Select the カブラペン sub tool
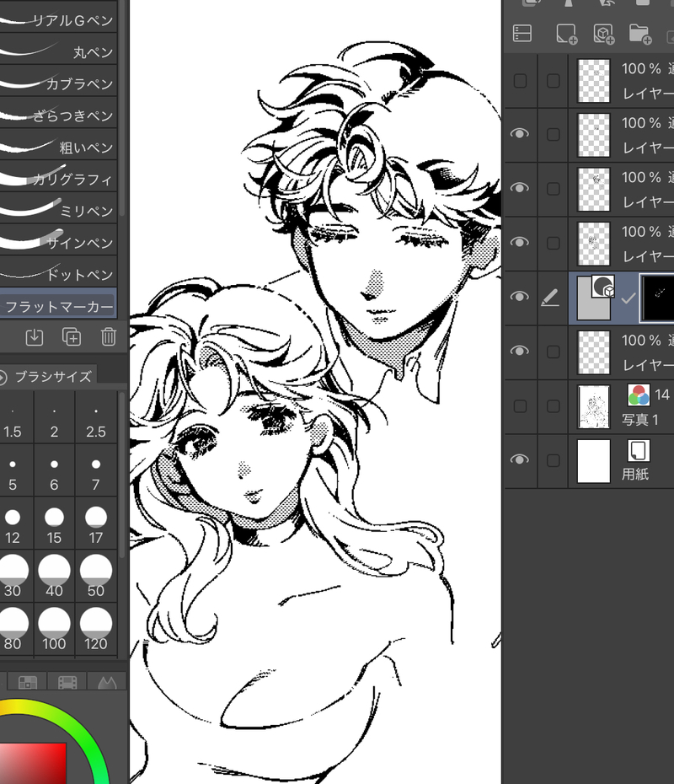Image resolution: width=674 pixels, height=784 pixels. pyautogui.click(x=58, y=80)
